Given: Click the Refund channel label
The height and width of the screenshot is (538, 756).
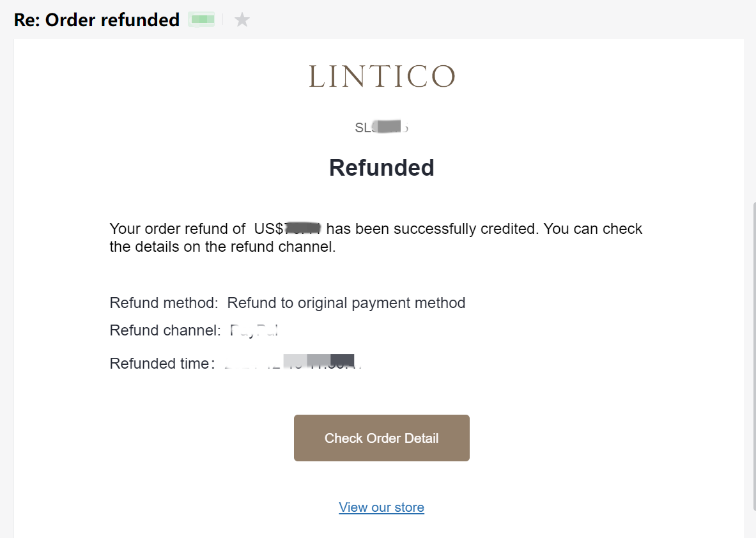Looking at the screenshot, I should pos(165,330).
